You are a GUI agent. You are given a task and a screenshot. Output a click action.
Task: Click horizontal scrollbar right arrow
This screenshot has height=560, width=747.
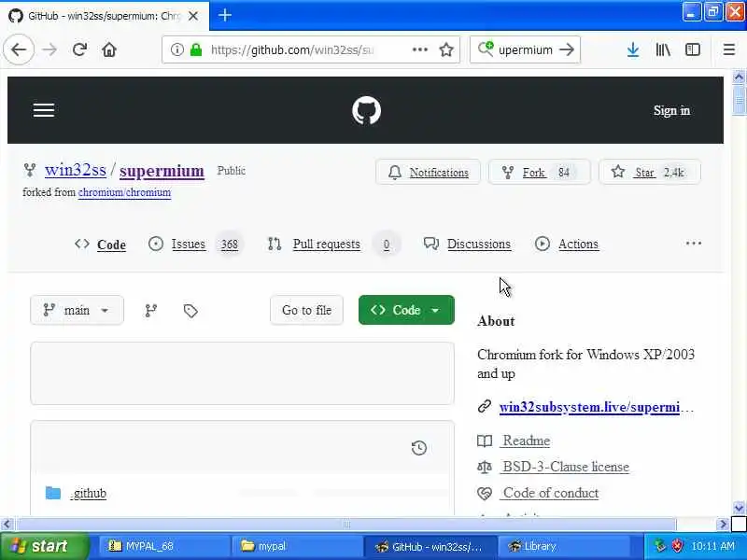click(723, 525)
